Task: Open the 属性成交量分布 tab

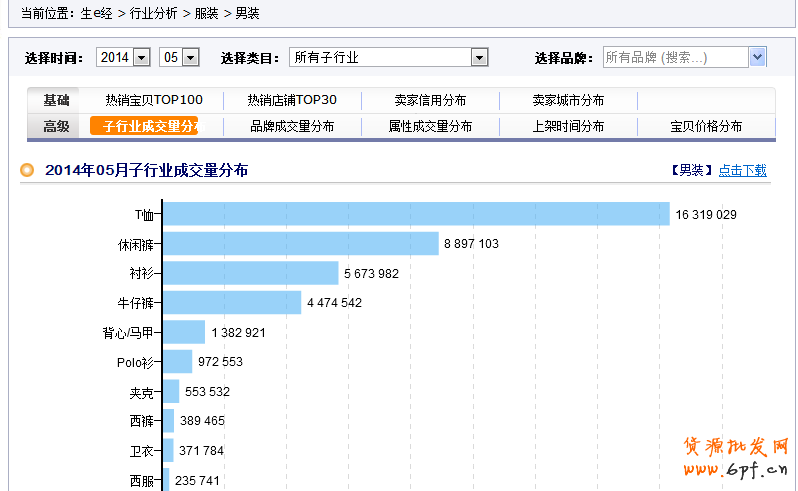Action: [430, 126]
